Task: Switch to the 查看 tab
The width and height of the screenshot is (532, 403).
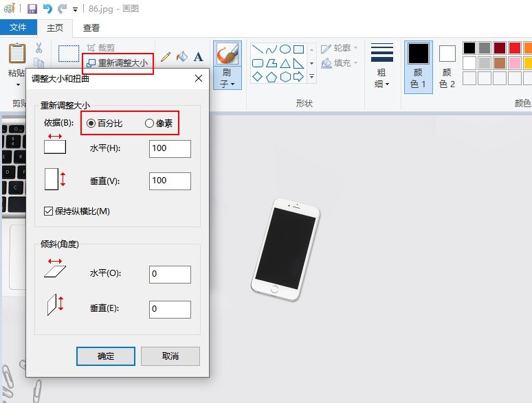Action: coord(91,27)
